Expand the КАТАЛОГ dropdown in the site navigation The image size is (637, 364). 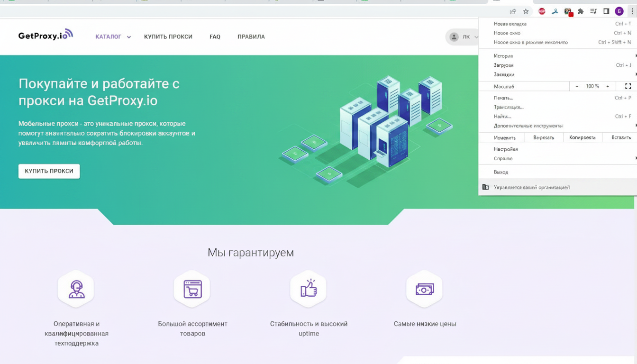(x=113, y=36)
